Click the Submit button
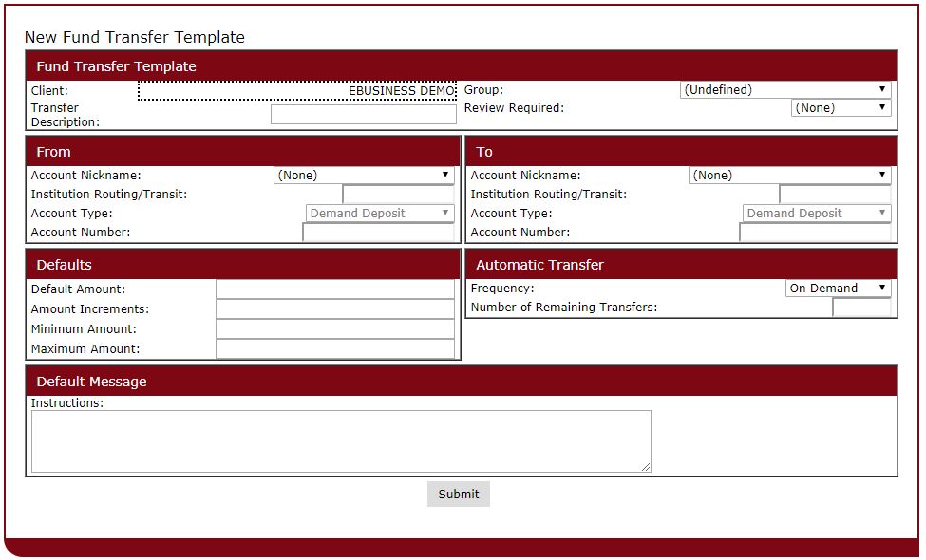The height and width of the screenshot is (560, 926). (x=459, y=494)
